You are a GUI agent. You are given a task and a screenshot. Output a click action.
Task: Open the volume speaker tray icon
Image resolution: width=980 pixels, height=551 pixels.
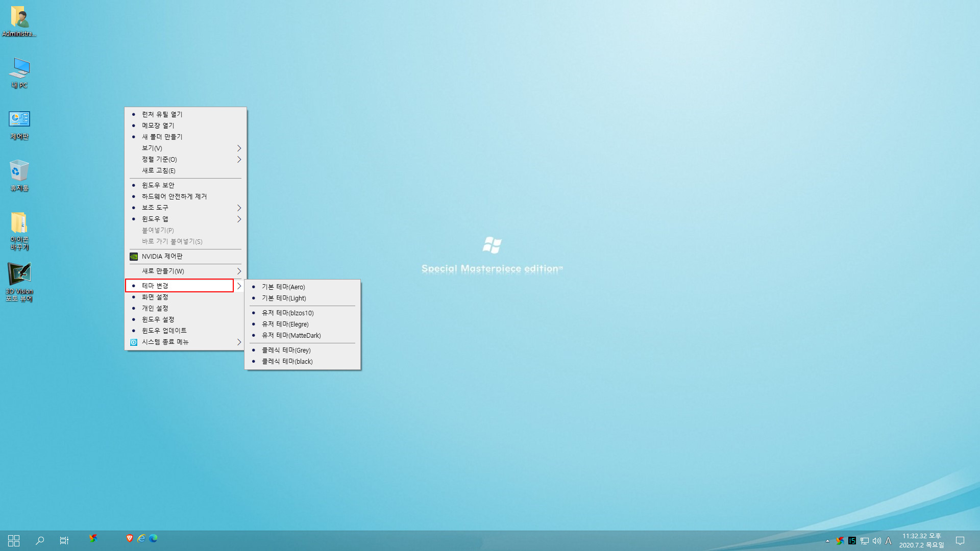(x=876, y=541)
